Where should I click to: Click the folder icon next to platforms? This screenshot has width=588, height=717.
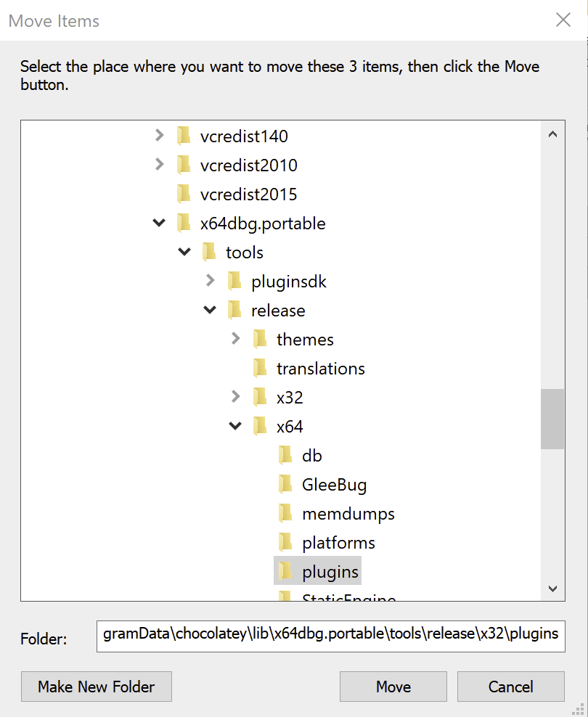285,542
